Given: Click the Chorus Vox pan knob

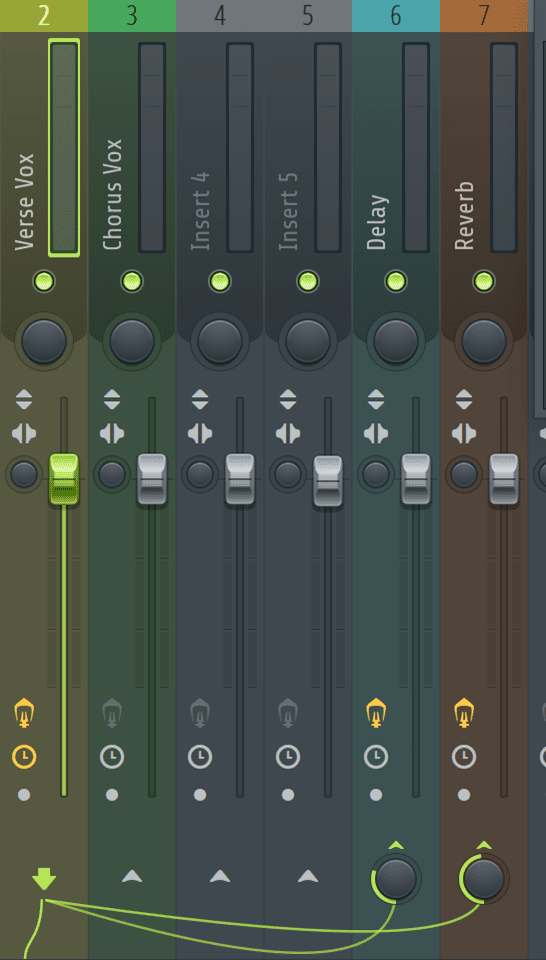Looking at the screenshot, I should [132, 341].
